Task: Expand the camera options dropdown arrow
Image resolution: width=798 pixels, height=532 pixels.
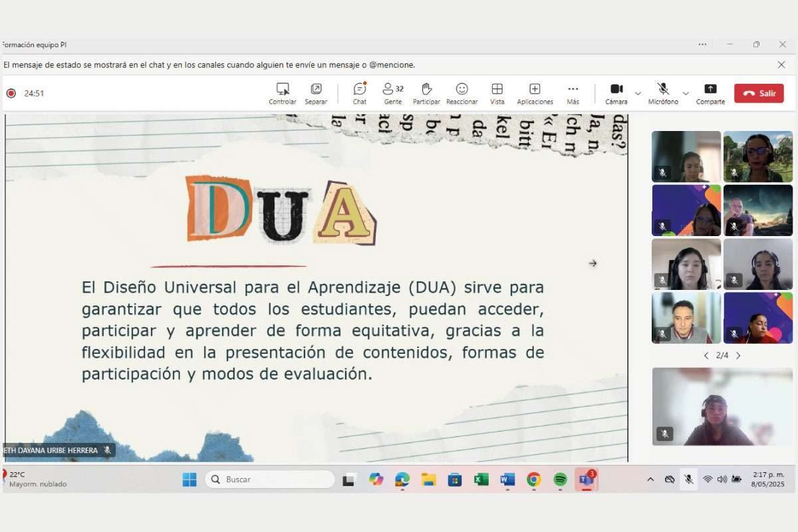Action: [x=638, y=94]
